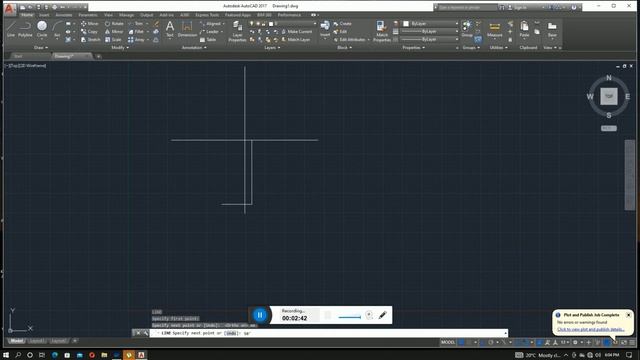Click Sign In button in title bar
Screen dimensions: 640x360
click(x=517, y=7)
